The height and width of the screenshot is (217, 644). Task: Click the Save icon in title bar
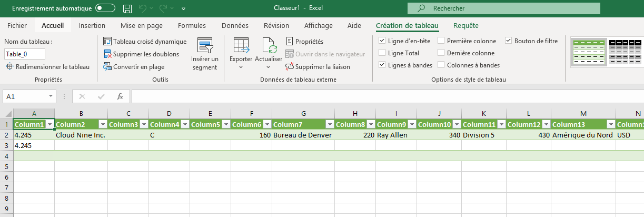coord(127,8)
